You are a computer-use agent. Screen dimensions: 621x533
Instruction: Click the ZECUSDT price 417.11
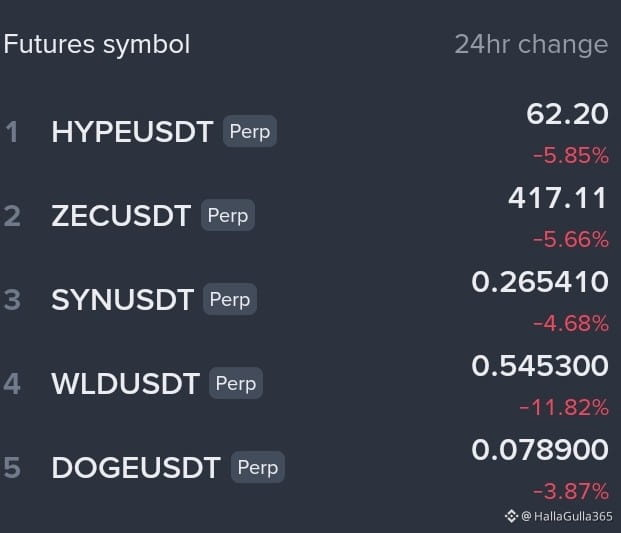click(558, 198)
